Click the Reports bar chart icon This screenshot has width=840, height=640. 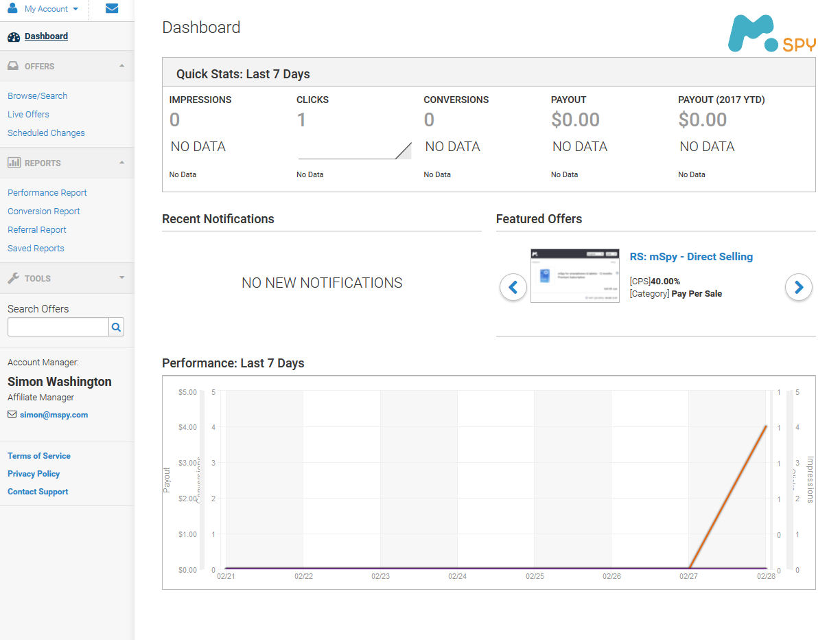point(14,163)
